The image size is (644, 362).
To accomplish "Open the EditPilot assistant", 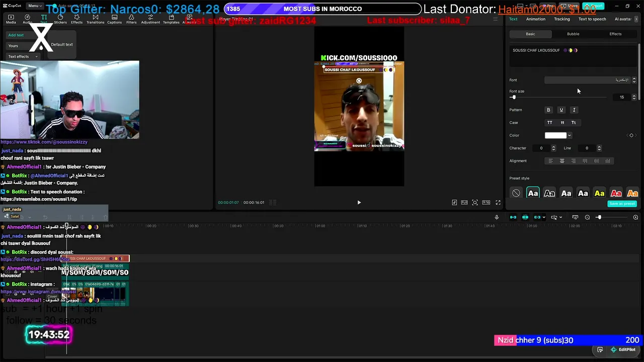I will pos(623,350).
